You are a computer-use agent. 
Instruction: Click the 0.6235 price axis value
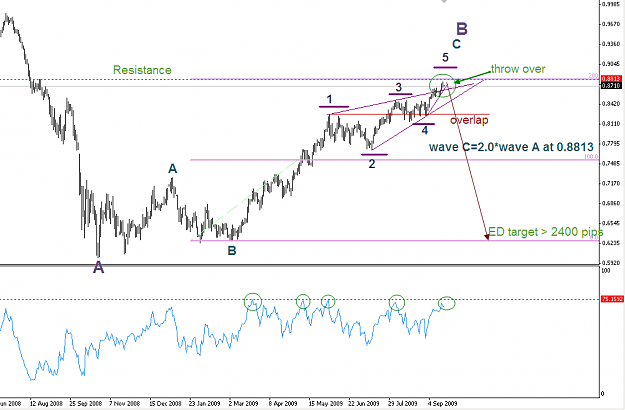pyautogui.click(x=612, y=243)
